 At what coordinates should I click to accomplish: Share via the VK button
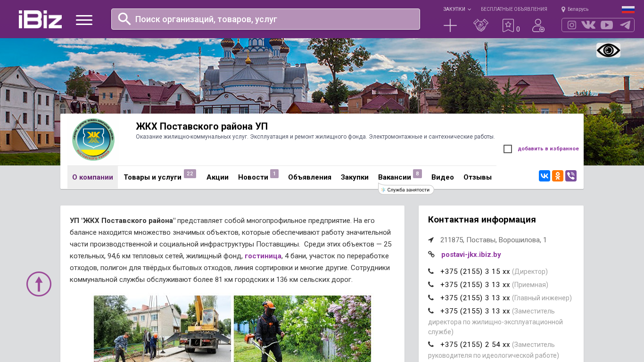[x=545, y=176]
